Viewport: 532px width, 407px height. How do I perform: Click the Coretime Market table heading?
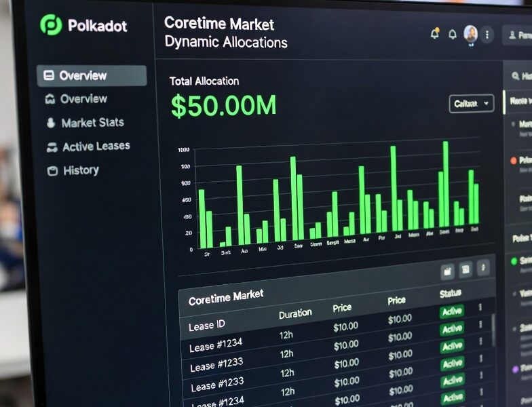(225, 297)
